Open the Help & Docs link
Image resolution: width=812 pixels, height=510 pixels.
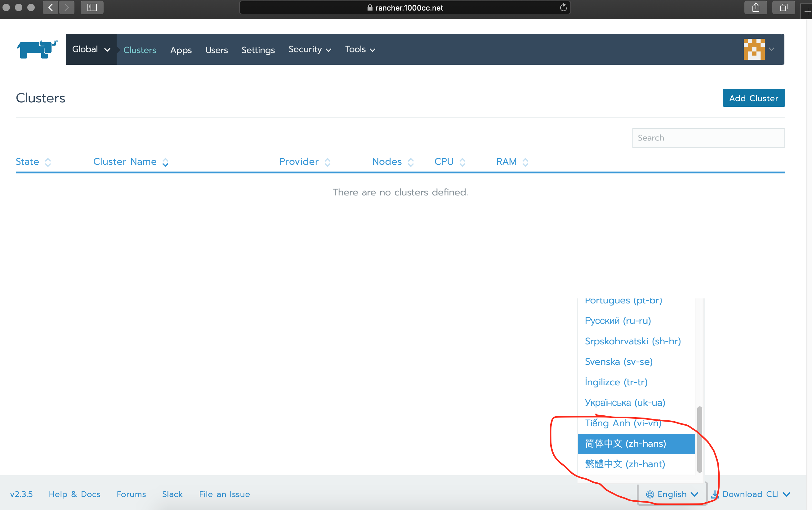(74, 494)
